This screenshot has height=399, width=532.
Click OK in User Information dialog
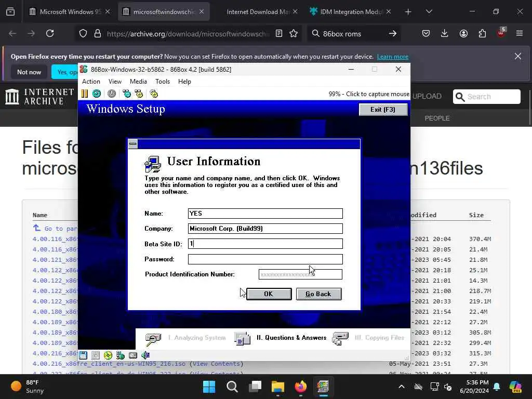click(269, 294)
